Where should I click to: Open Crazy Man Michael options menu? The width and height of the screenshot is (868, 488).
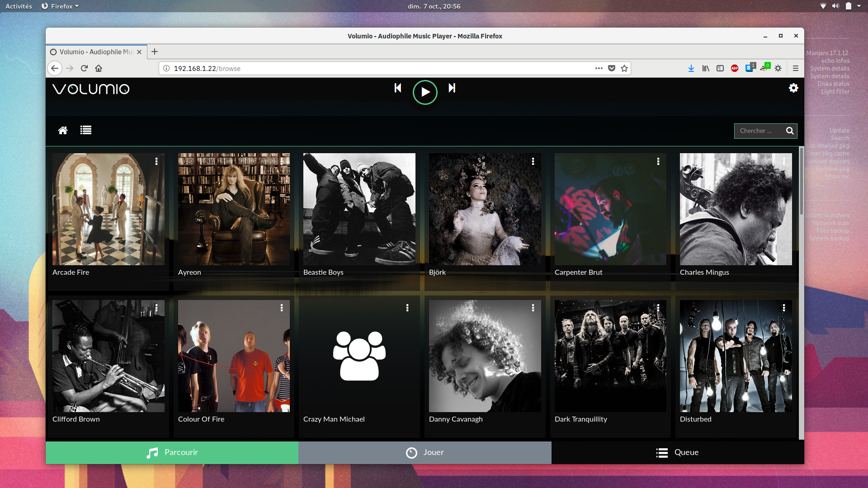click(x=407, y=308)
